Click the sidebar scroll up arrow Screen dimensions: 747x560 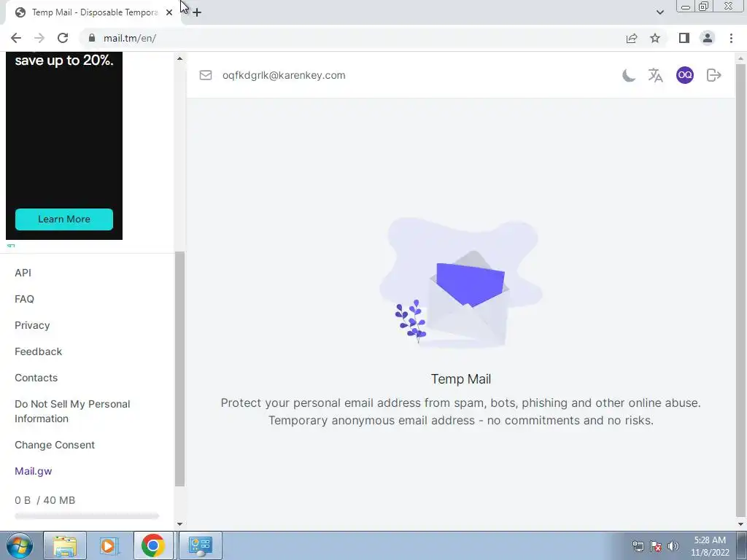click(x=179, y=58)
